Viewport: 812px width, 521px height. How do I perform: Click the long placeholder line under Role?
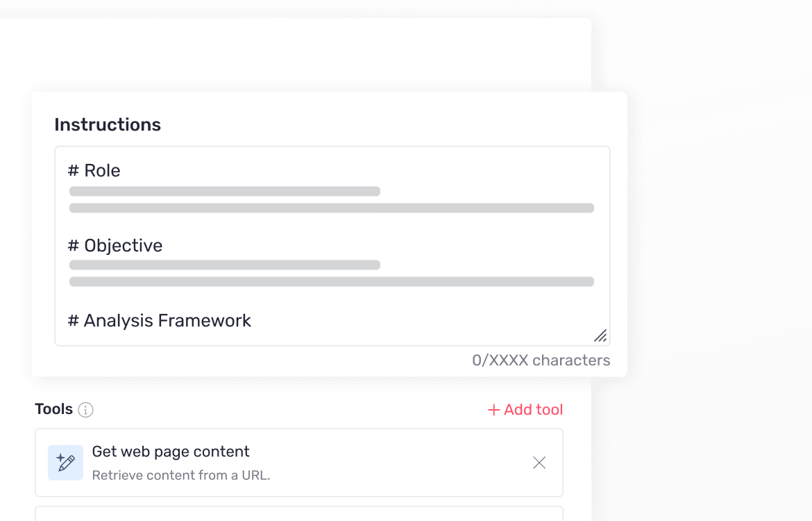tap(332, 208)
